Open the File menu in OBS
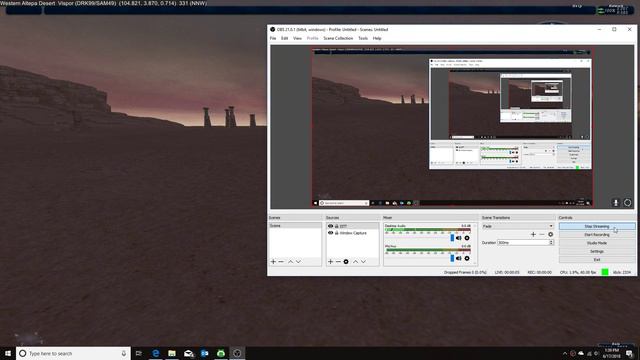The width and height of the screenshot is (640, 360). point(273,38)
